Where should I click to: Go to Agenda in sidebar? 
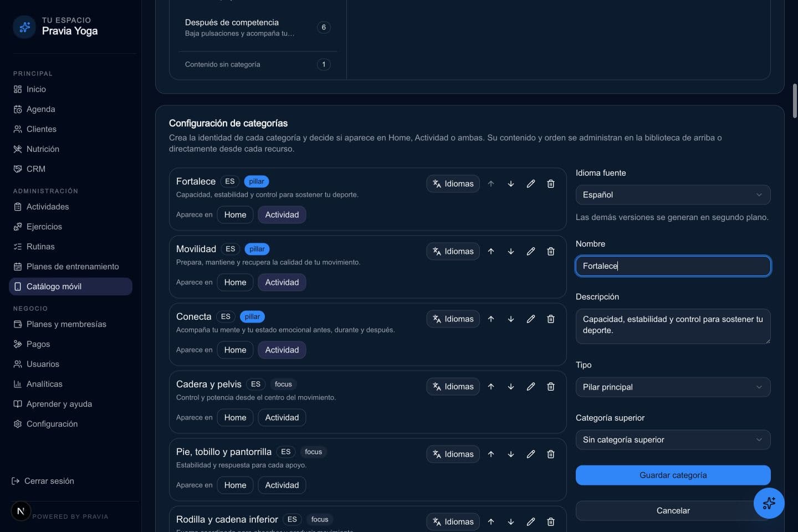(70, 109)
